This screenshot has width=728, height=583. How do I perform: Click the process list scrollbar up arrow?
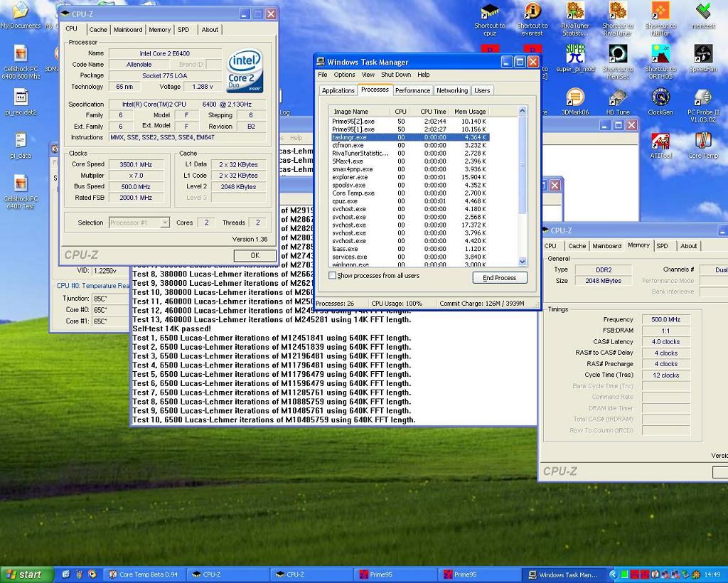click(523, 111)
